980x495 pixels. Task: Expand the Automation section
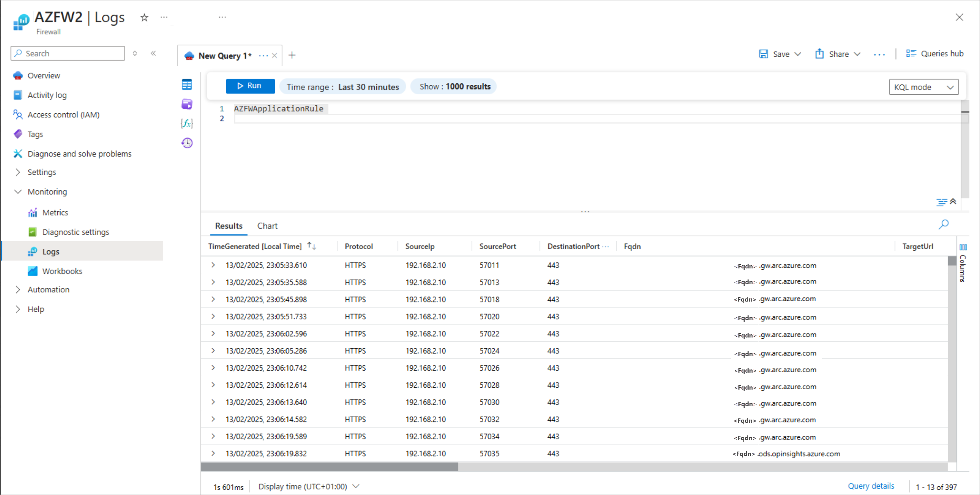[18, 289]
